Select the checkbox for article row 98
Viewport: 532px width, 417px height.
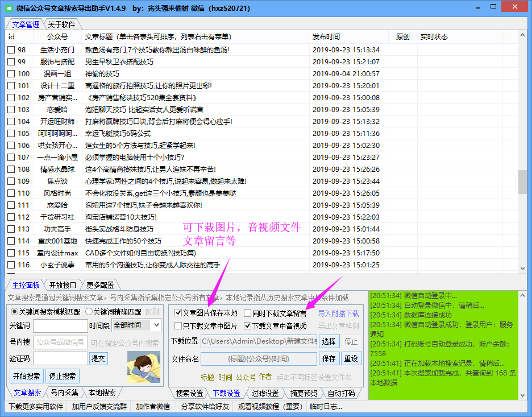click(x=10, y=49)
